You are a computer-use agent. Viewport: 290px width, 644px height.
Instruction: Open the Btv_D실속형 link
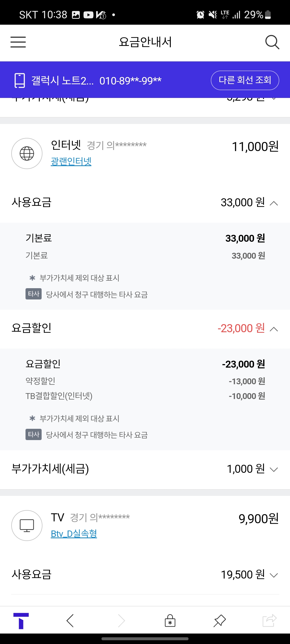[74, 534]
